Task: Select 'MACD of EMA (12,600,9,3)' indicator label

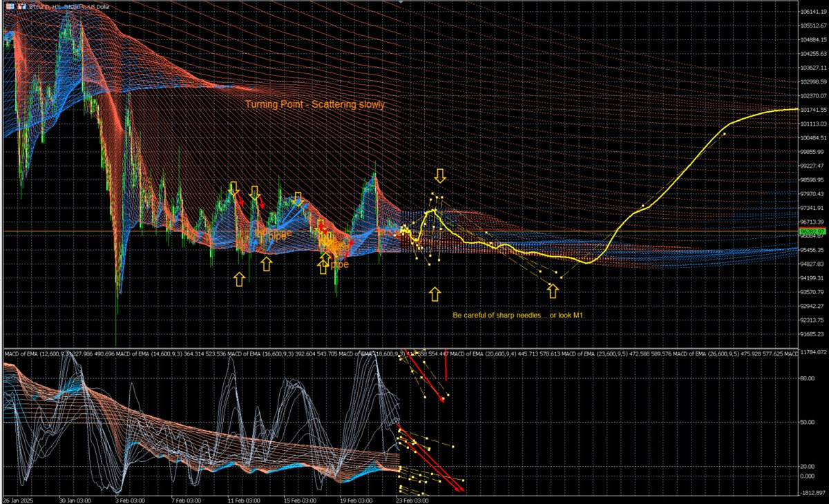Action: (x=37, y=354)
